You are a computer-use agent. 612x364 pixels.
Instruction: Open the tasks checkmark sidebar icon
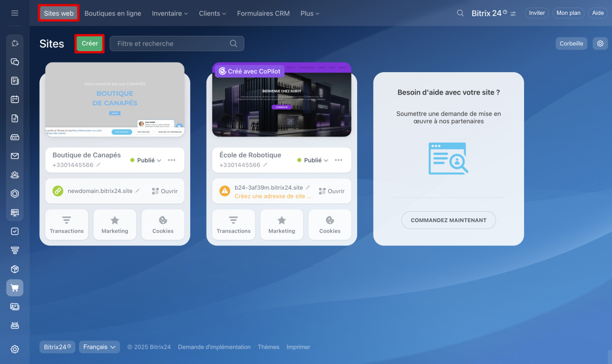15,231
